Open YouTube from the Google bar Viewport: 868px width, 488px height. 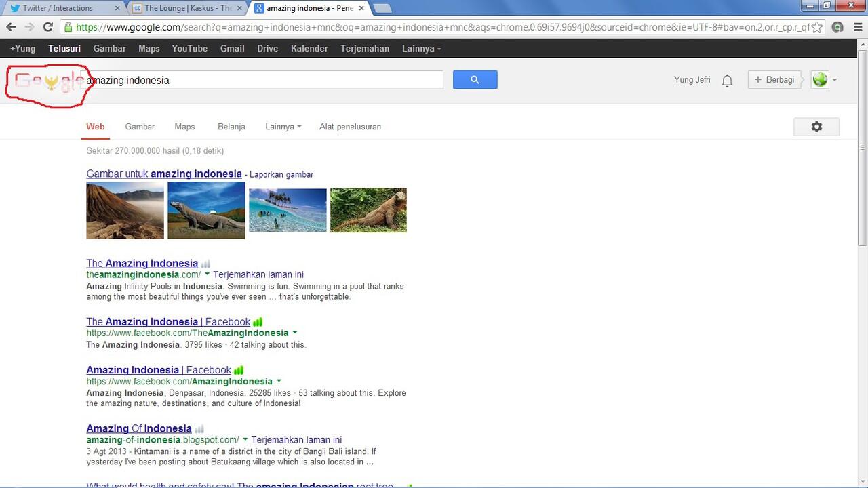point(190,49)
